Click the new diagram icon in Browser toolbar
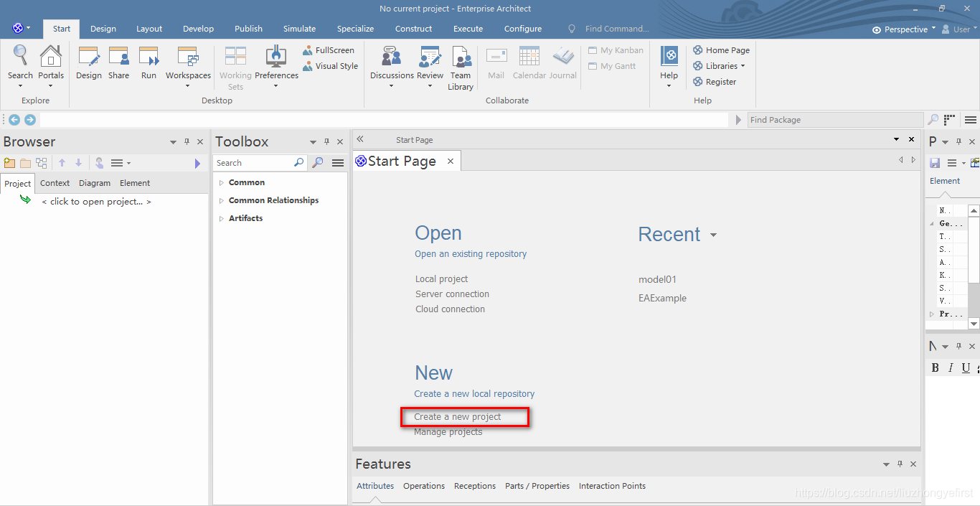 tap(42, 163)
